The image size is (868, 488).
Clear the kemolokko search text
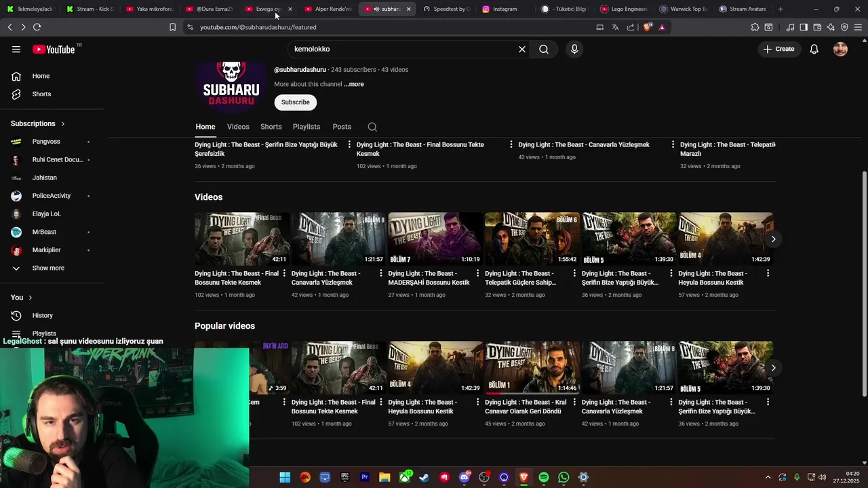coord(522,49)
